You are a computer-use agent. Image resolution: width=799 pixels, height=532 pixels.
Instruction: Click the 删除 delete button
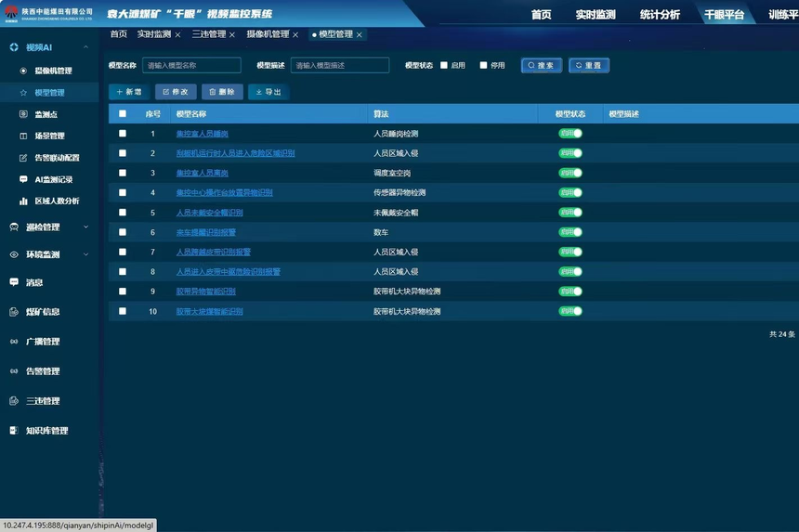tap(222, 92)
